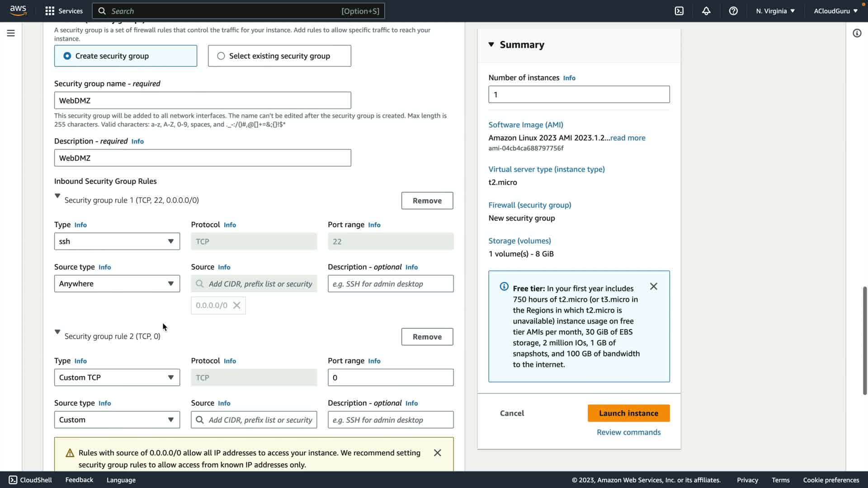868x488 pixels.
Task: Open the ACloudGuru account menu
Action: pos(835,11)
